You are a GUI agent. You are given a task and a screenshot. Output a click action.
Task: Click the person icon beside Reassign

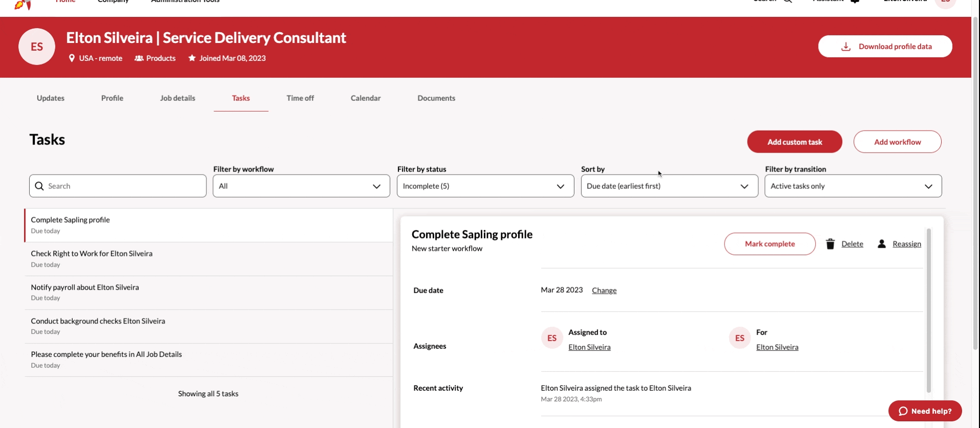881,244
